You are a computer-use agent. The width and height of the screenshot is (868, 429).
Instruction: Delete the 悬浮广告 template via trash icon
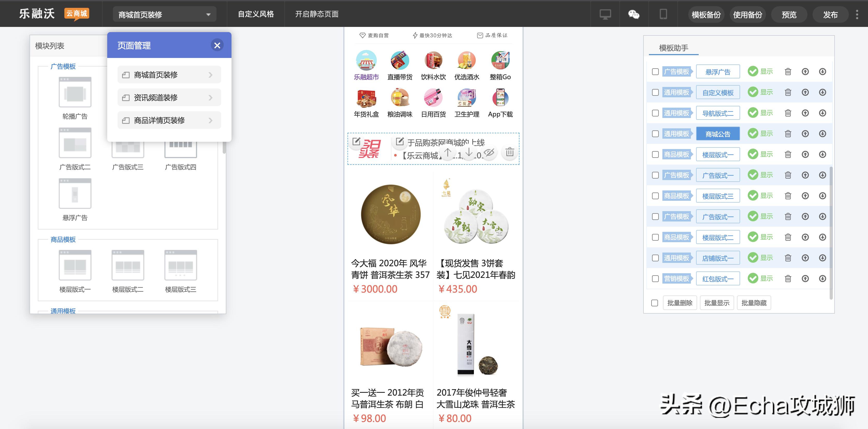pos(788,71)
